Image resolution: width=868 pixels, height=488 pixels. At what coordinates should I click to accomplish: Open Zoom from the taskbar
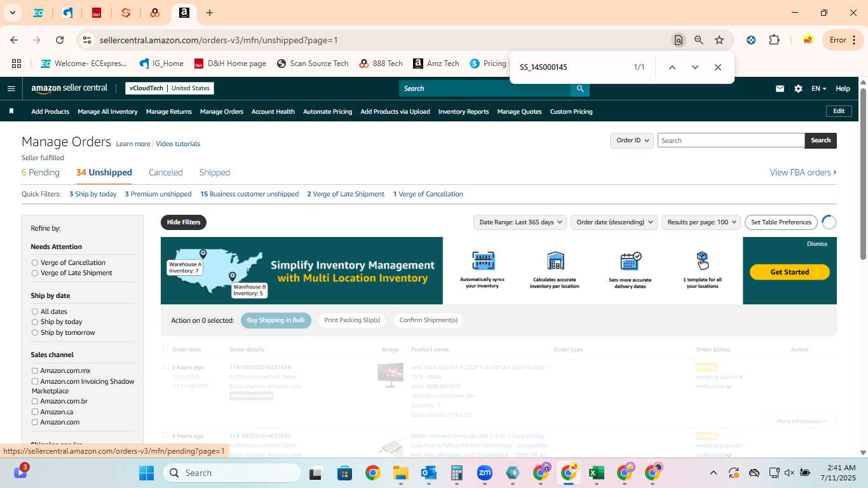pos(485,473)
